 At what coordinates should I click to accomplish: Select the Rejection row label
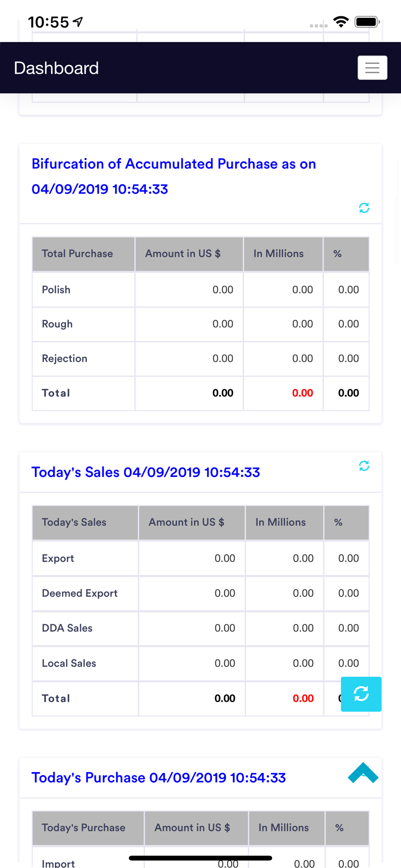65,358
